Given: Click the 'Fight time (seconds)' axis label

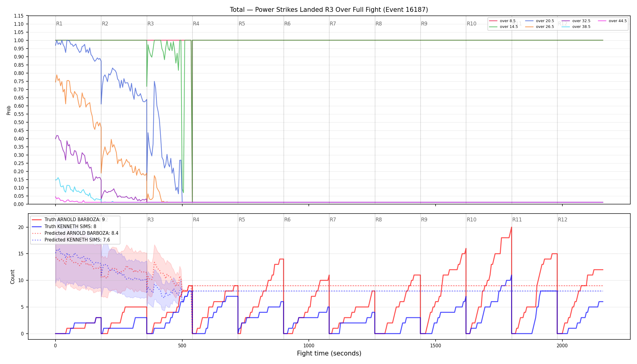Looking at the screenshot, I should pos(329,353).
